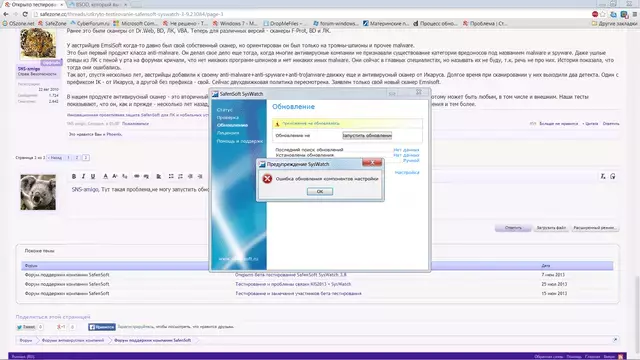
Task: Select Обновление in SysWatch sidebar
Action: point(232,125)
